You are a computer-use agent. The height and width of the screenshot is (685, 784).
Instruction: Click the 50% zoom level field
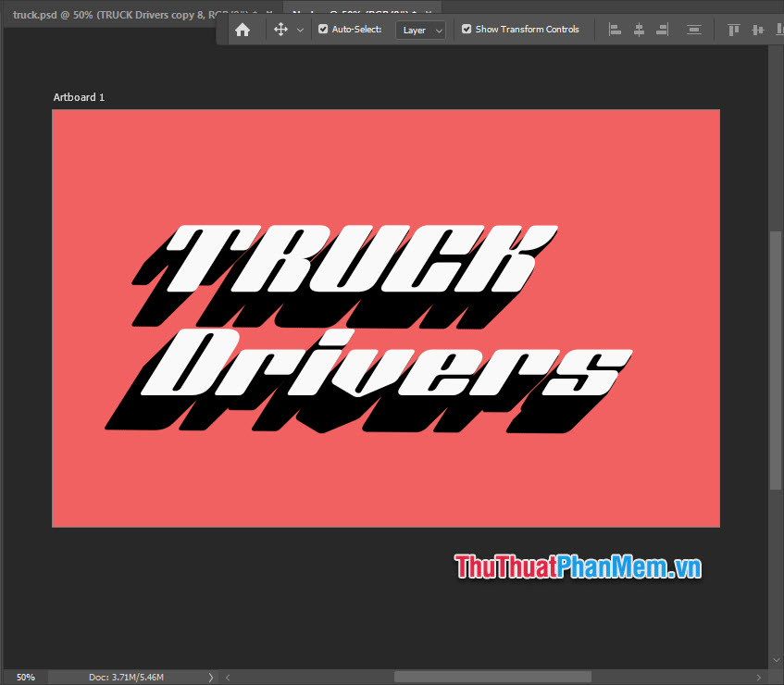25,677
